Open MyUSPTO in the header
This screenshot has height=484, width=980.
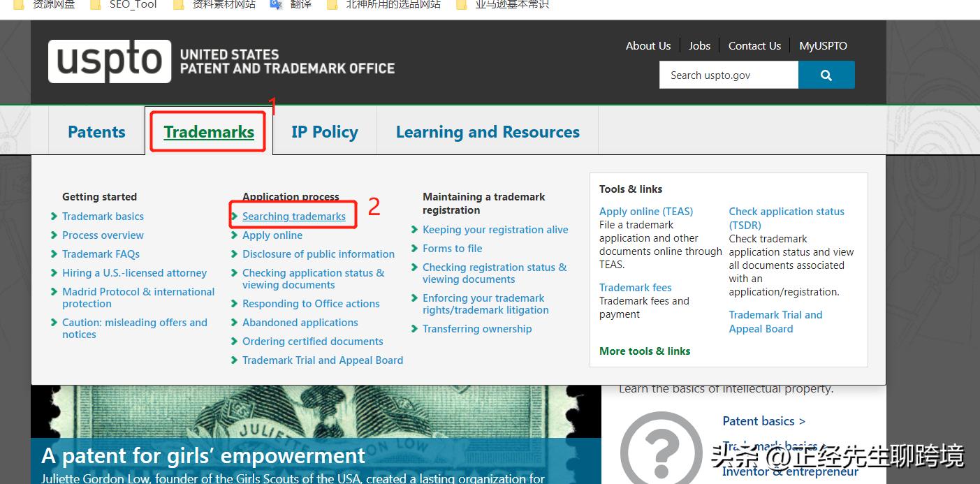tap(823, 46)
